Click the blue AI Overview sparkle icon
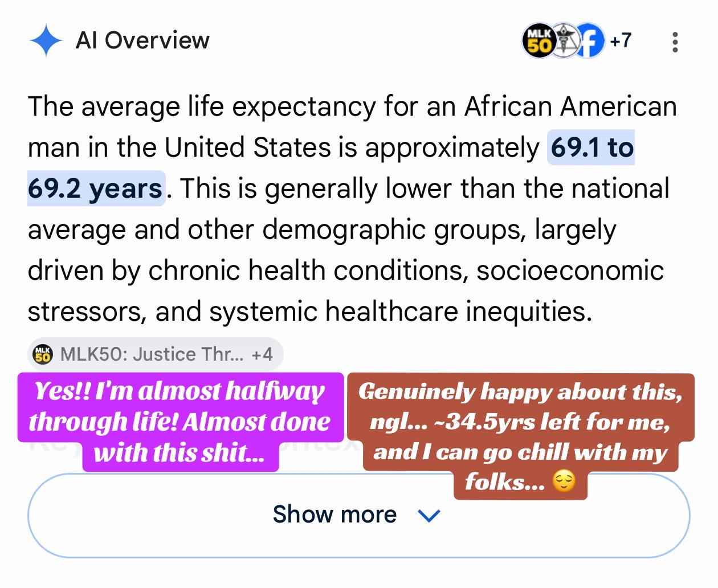Image resolution: width=718 pixels, height=588 pixels. point(46,41)
